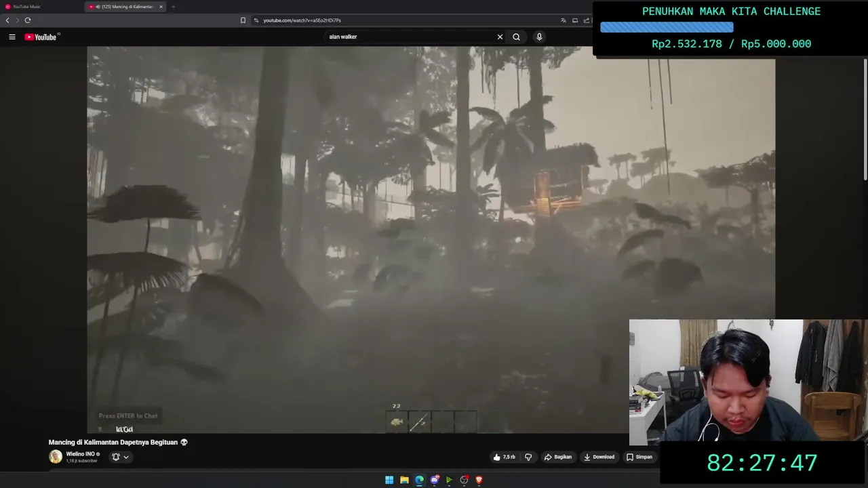Image resolution: width=868 pixels, height=488 pixels.
Task: Go forward using browser forward arrow
Action: click(18, 20)
